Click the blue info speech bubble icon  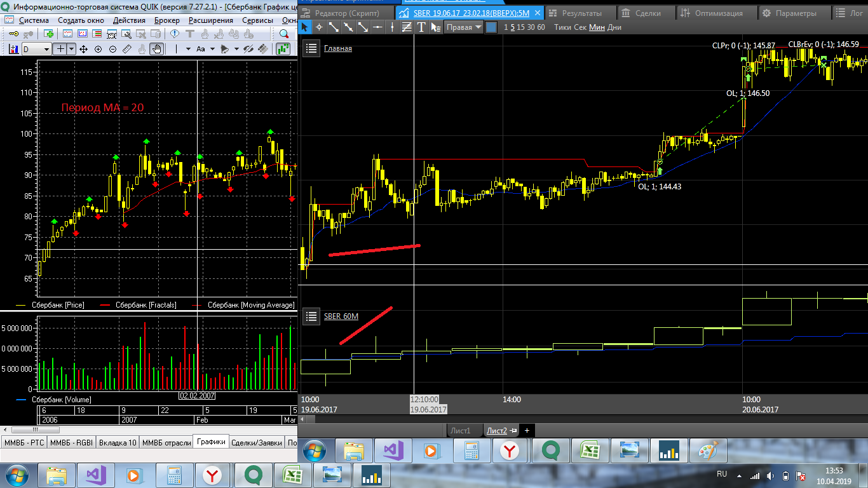[x=173, y=34]
